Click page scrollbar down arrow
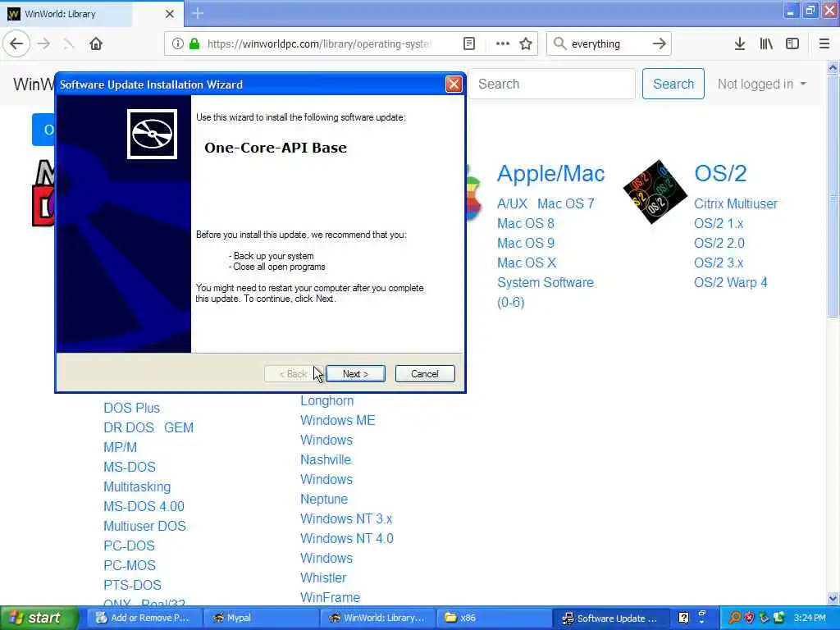840x630 pixels. click(x=833, y=598)
